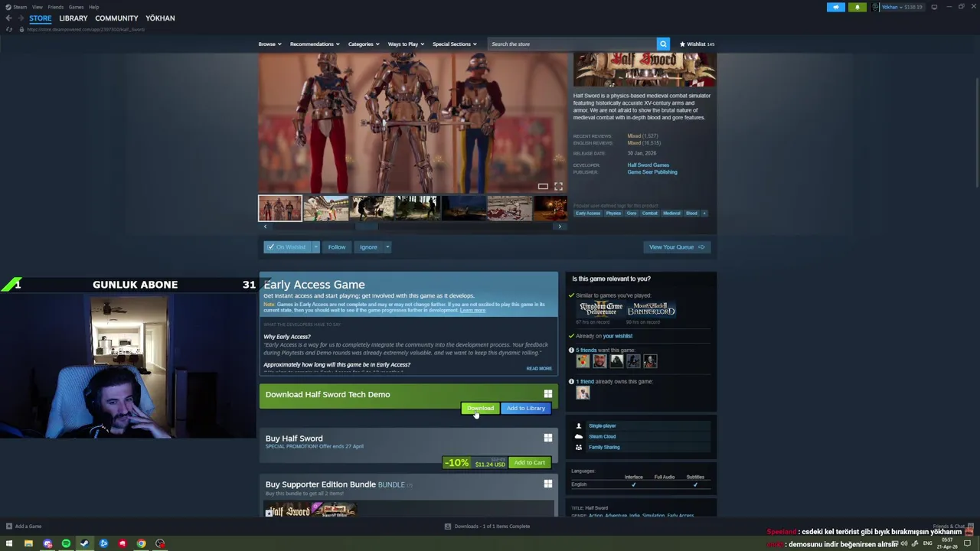Click the Yökhan account avatar
The width and height of the screenshot is (980, 551).
(x=876, y=7)
